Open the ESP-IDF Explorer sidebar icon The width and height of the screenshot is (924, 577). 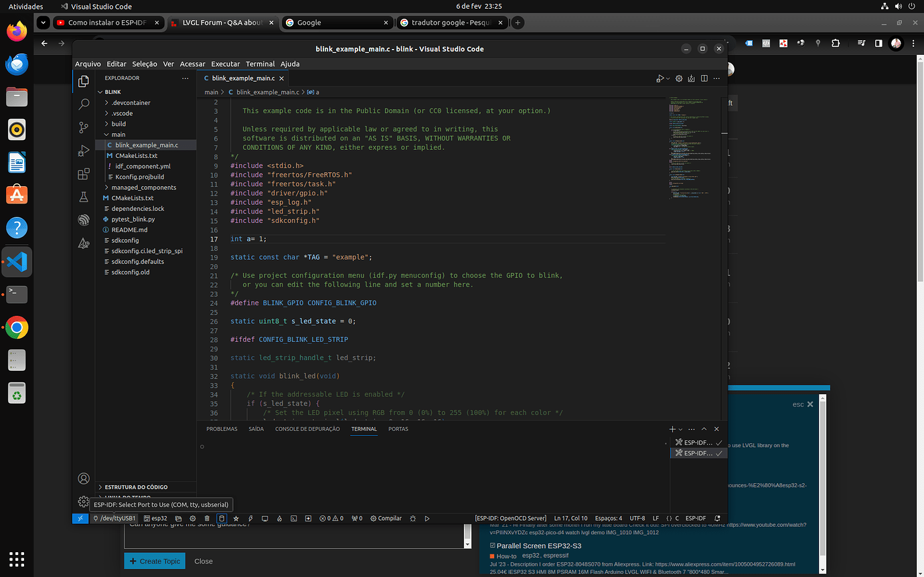point(84,220)
